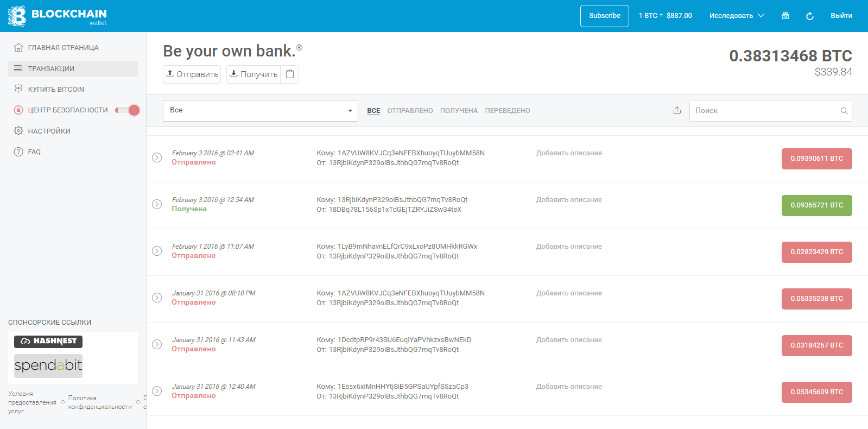The height and width of the screenshot is (429, 868).
Task: Click the refresh icon in top bar
Action: click(x=809, y=16)
